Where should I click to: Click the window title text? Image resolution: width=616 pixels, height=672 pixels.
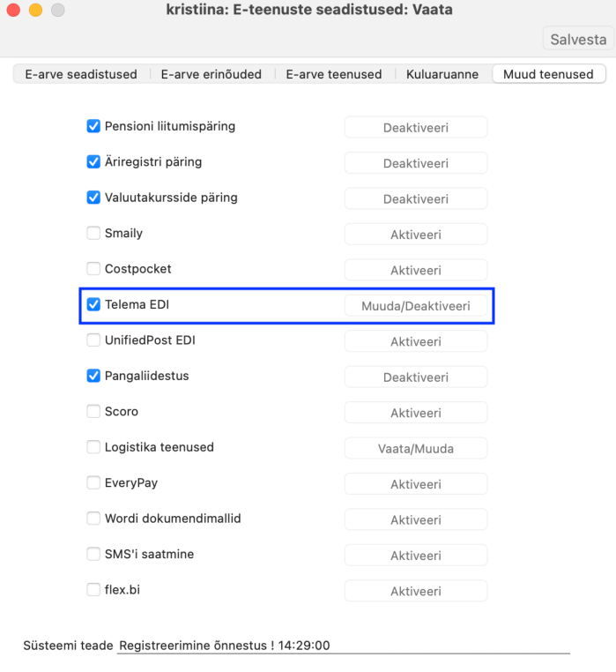309,10
